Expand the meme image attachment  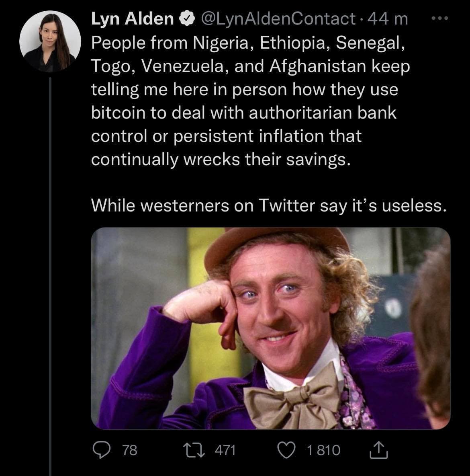coord(270,328)
